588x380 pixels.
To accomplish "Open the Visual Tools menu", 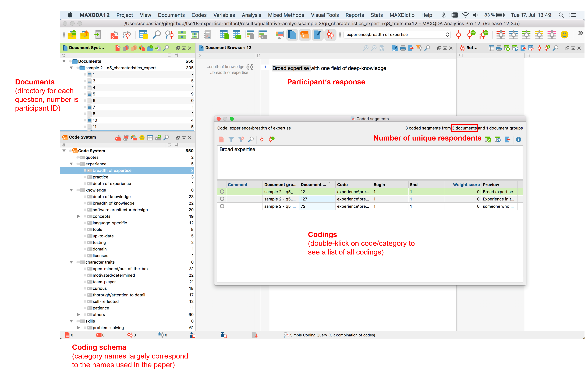I will point(324,15).
